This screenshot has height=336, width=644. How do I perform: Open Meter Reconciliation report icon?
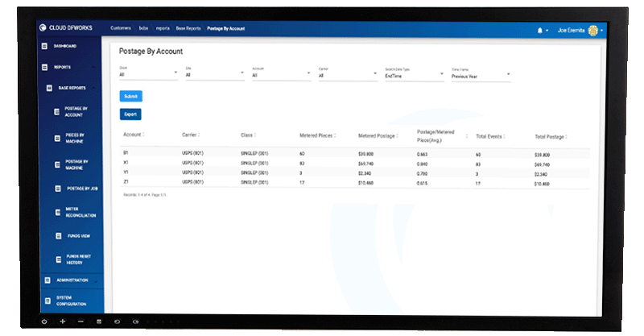[58, 212]
